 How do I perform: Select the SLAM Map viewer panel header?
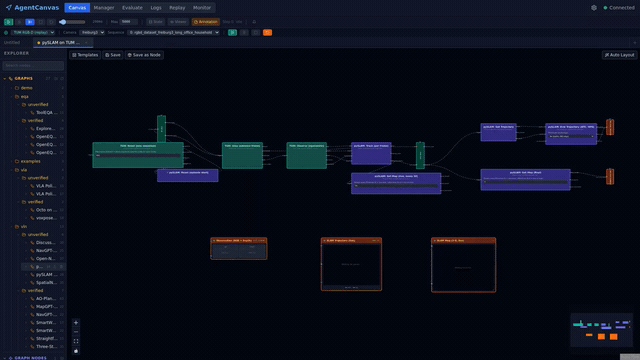click(463, 240)
